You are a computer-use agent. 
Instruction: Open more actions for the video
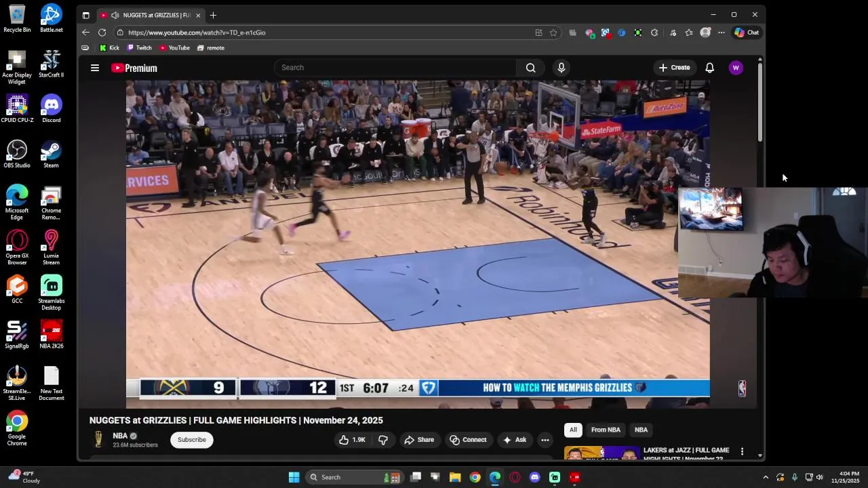(x=545, y=440)
